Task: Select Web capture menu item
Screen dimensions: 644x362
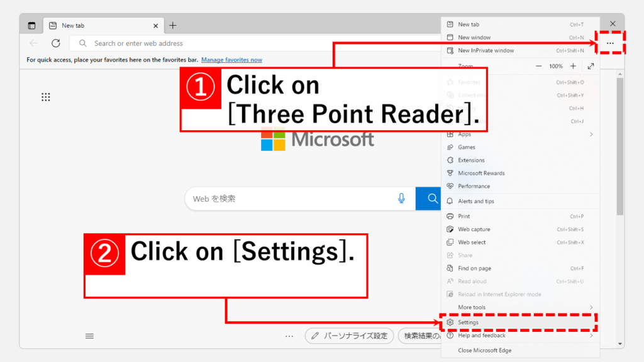Action: coord(520,229)
